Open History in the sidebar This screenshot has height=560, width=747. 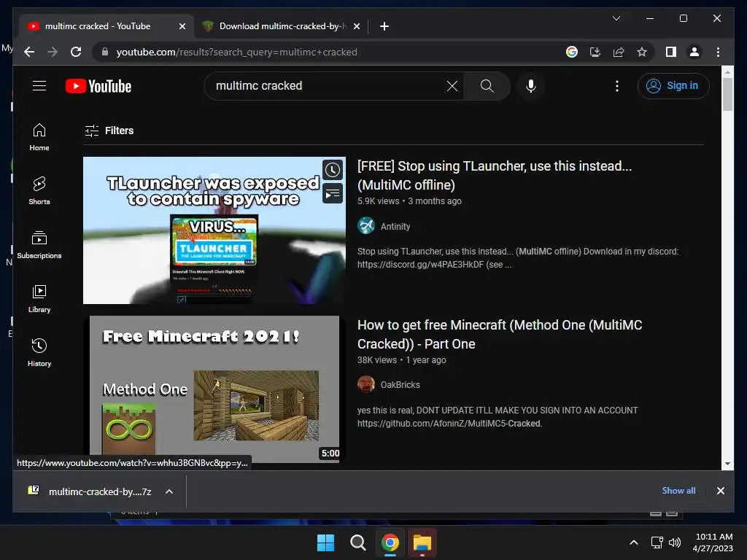(x=39, y=352)
